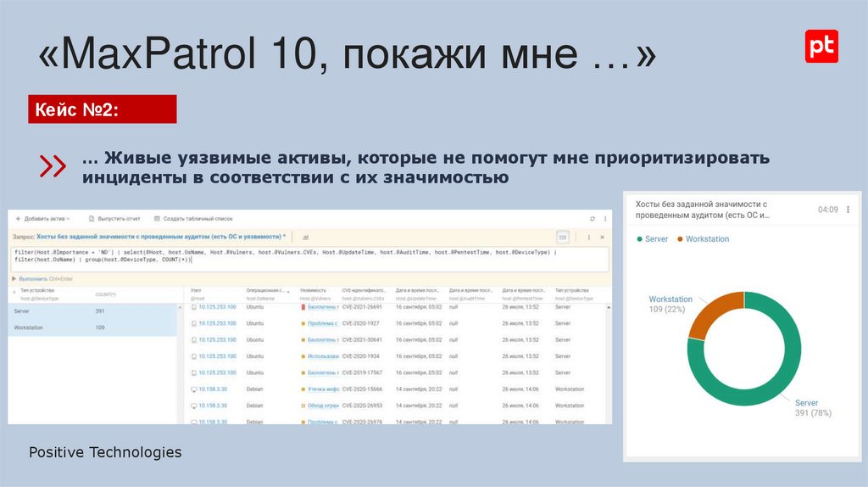
Task: Click the Workstation 109 (22%) chart label
Action: coord(670,304)
